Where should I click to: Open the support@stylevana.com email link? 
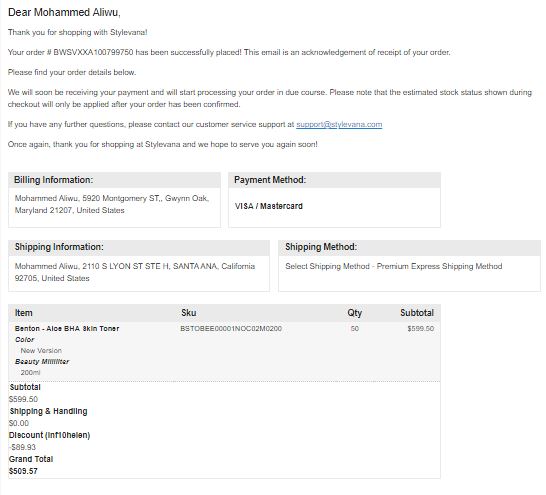(x=339, y=124)
